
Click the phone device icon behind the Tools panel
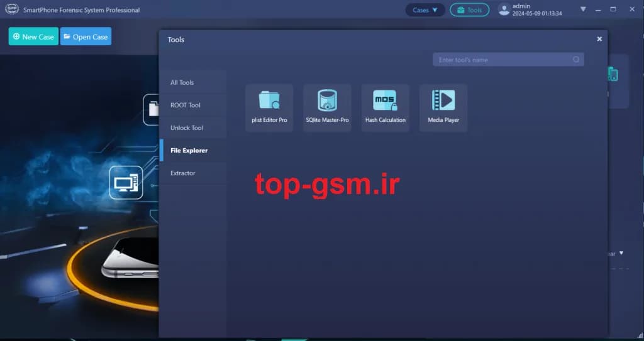click(x=613, y=74)
